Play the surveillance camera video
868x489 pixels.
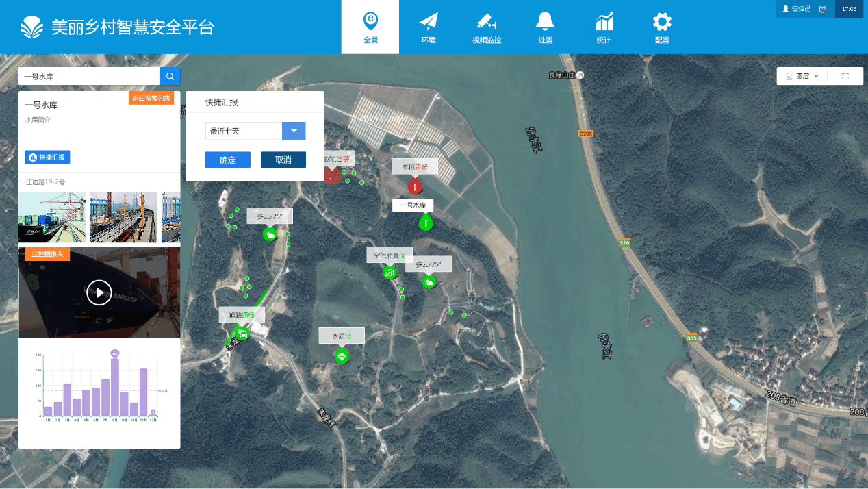point(99,293)
